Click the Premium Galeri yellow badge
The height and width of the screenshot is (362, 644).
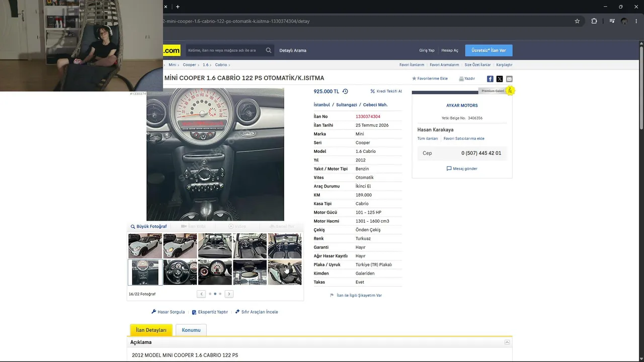[510, 90]
